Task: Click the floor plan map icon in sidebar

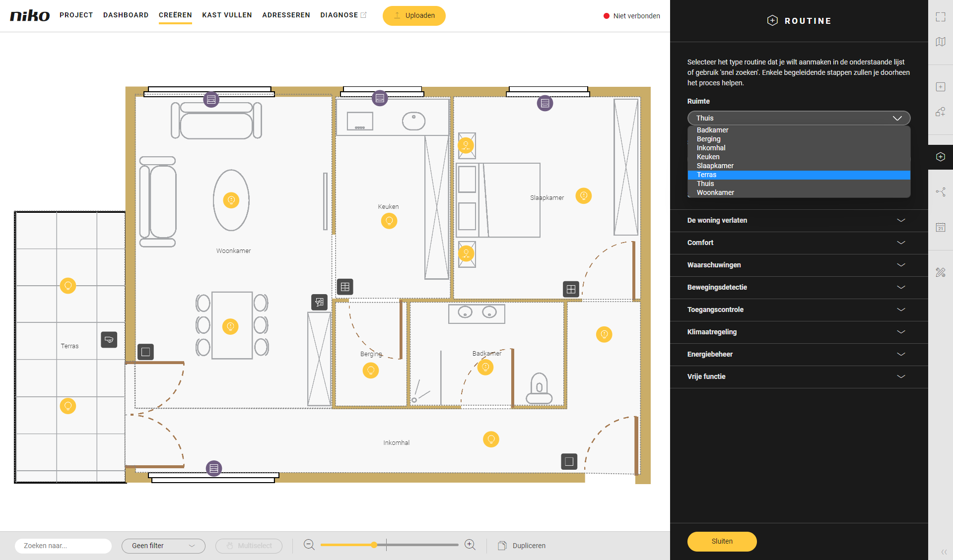Action: [941, 42]
